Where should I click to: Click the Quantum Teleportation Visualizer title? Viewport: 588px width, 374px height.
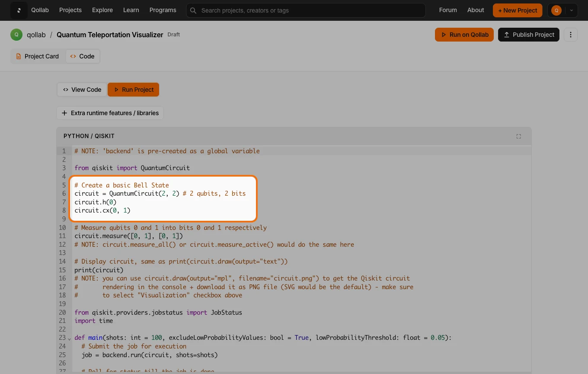click(x=110, y=35)
